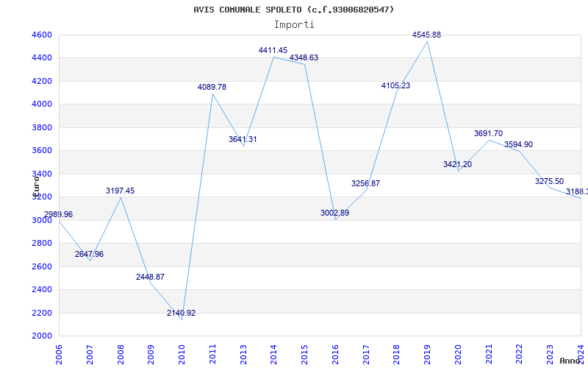588x368 pixels.
Task: Select the 3691.70 data label
Action: [x=488, y=133]
